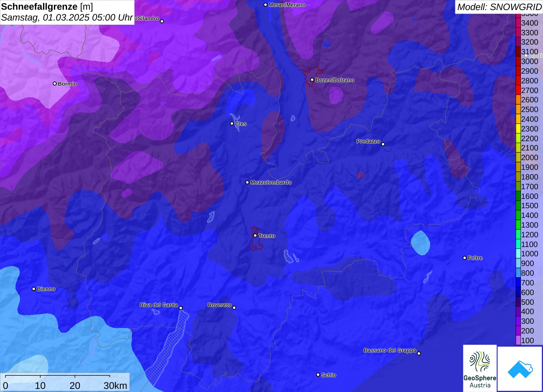Screen dimensions: 543x392
Task: Click the Cles location marker
Action: (232, 124)
